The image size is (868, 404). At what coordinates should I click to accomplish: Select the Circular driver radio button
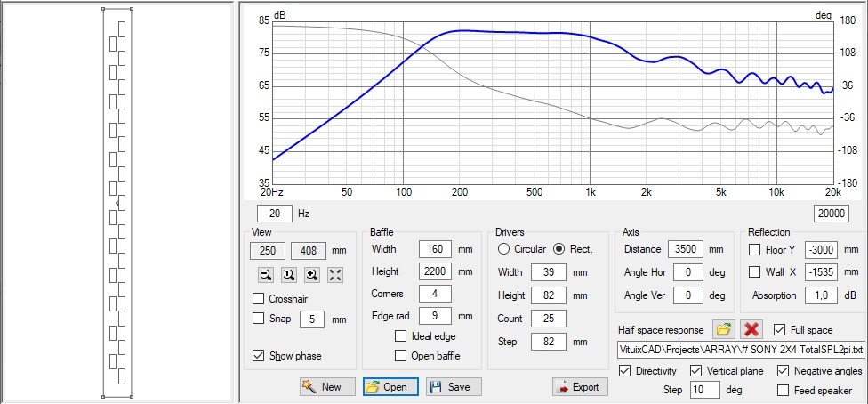503,249
